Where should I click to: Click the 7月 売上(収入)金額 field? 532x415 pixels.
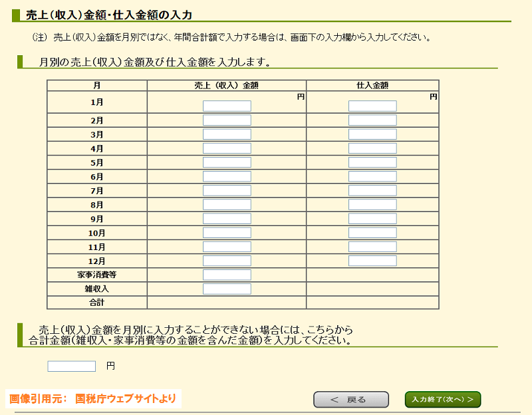(227, 190)
